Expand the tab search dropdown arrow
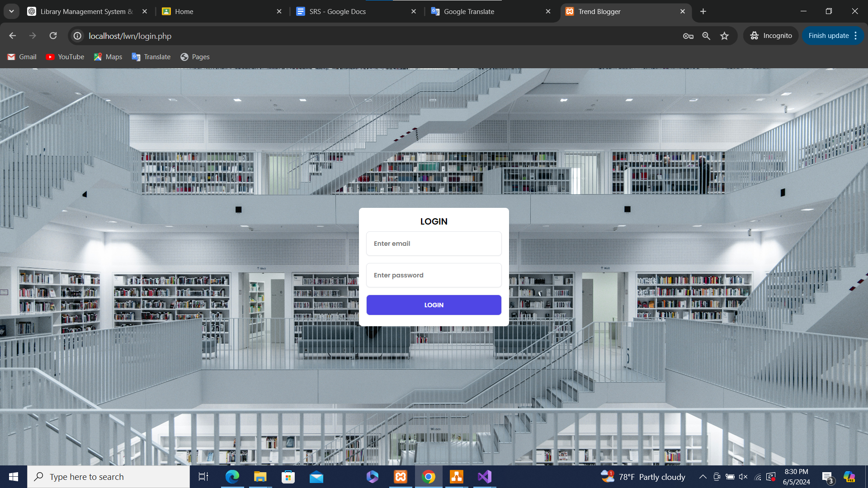 [x=11, y=11]
